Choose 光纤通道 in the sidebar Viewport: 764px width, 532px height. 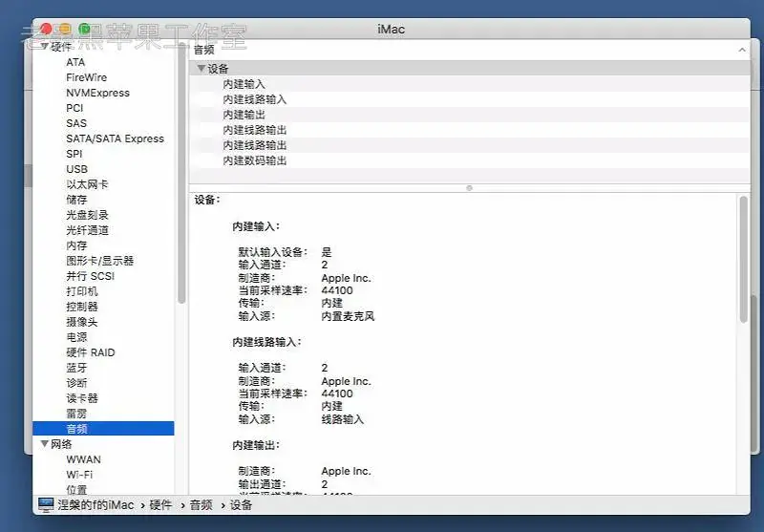pyautogui.click(x=87, y=230)
